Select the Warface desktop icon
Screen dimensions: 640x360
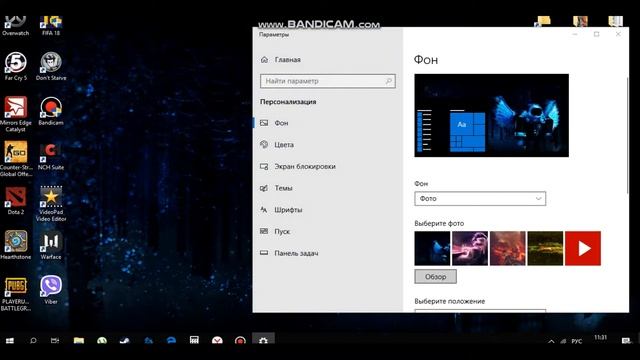pyautogui.click(x=51, y=245)
